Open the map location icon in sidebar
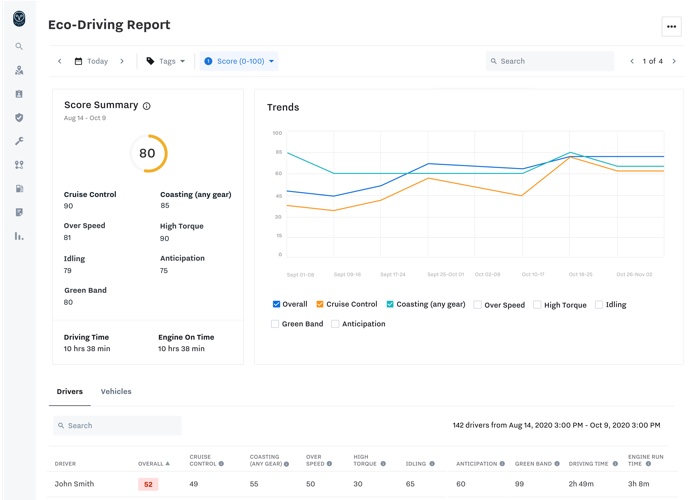Screen dimensions: 700x500 click(x=19, y=70)
